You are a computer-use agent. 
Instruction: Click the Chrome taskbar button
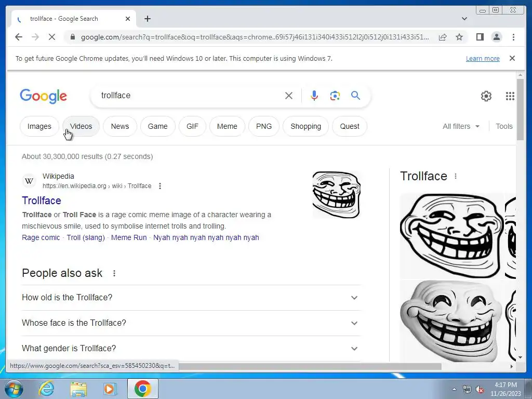143,389
